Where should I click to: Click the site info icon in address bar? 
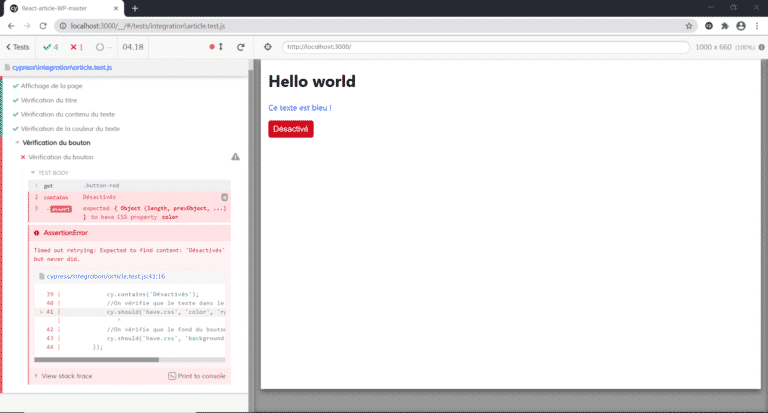tap(63, 26)
